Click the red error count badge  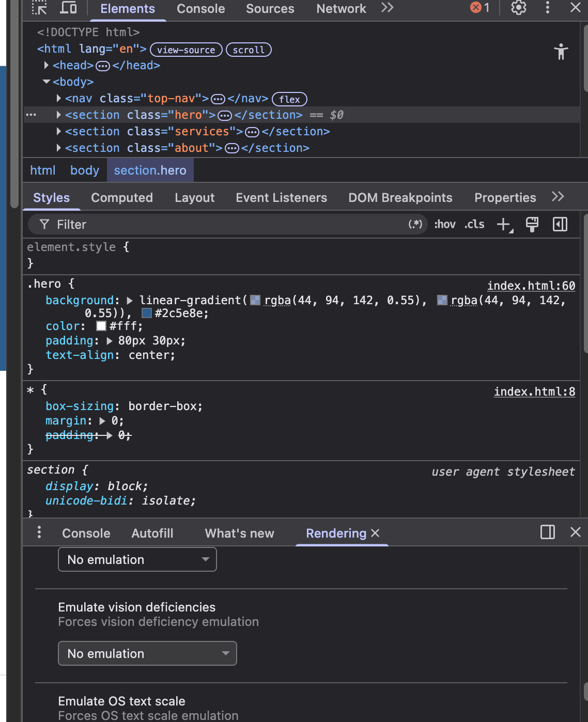tap(480, 8)
